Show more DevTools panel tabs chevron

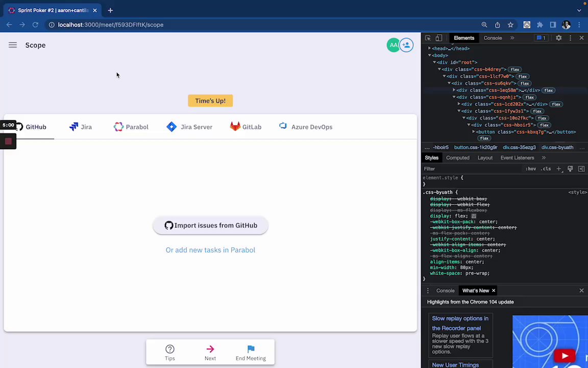[512, 38]
